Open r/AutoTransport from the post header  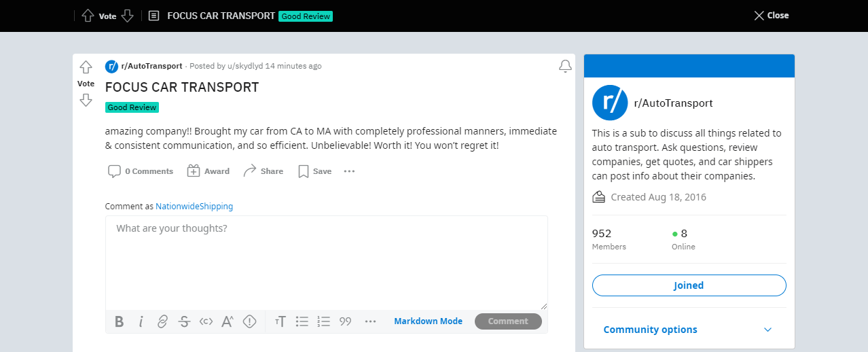click(151, 66)
